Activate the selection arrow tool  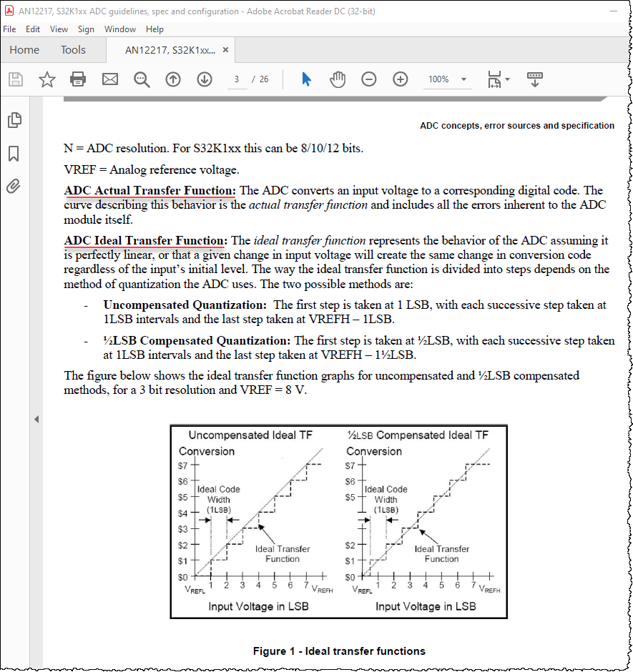click(x=306, y=79)
